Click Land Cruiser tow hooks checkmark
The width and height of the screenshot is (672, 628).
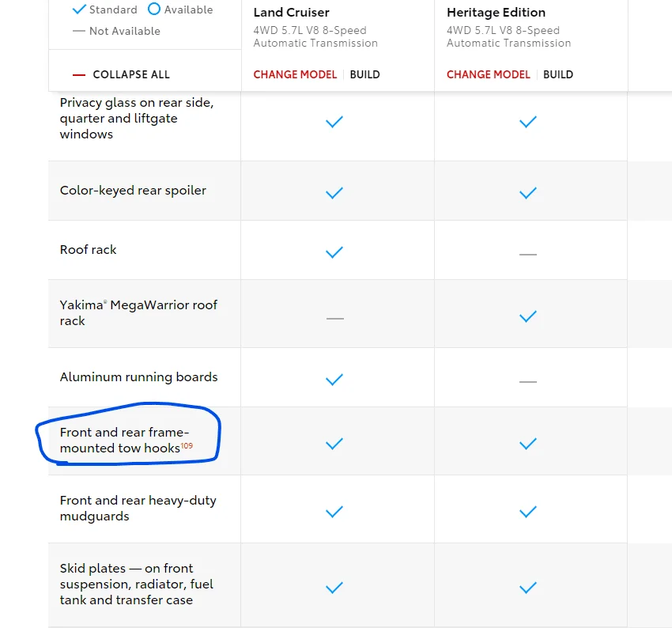tap(334, 443)
